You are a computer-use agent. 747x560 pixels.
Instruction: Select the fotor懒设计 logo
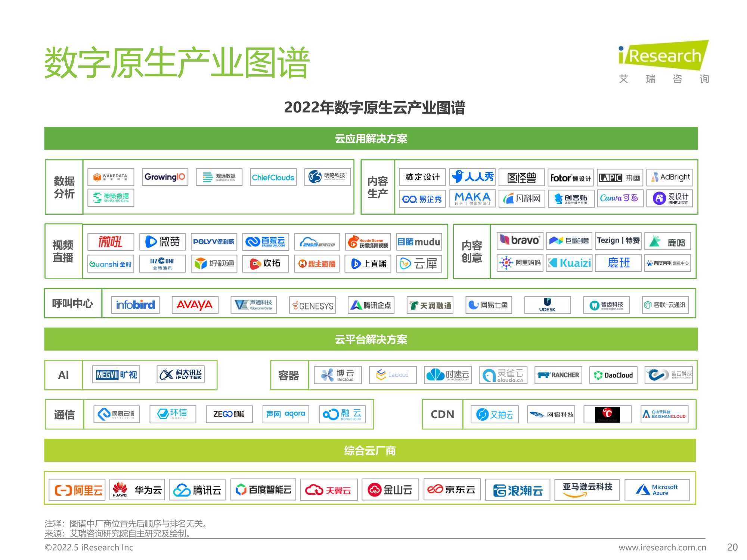pos(571,178)
